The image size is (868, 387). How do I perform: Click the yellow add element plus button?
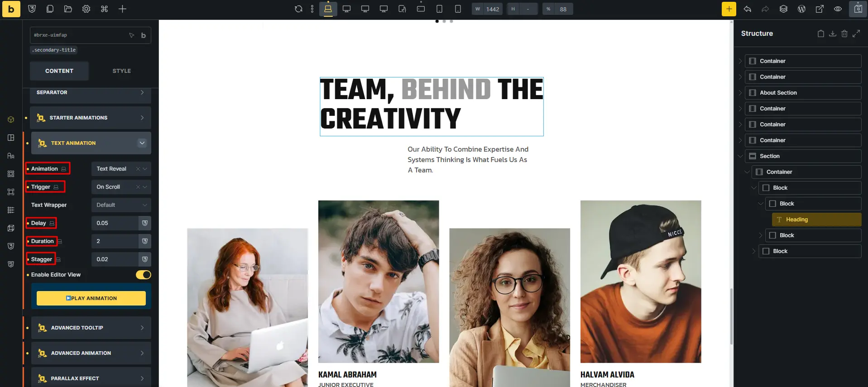coord(729,9)
